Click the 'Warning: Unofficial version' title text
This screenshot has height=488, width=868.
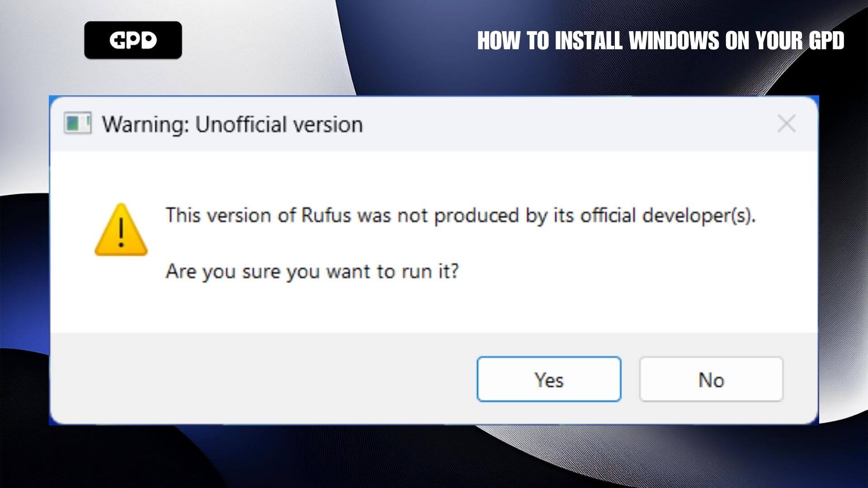click(x=232, y=124)
